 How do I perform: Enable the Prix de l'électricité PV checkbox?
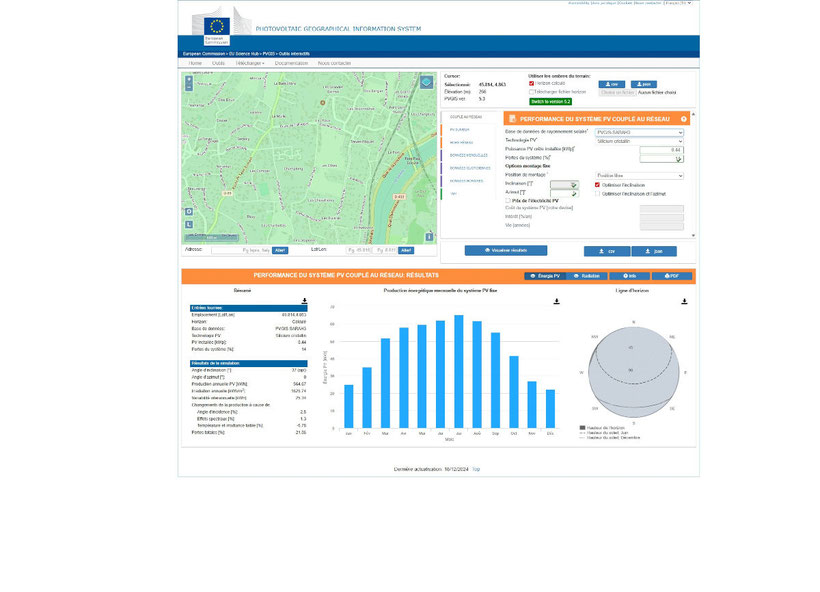[x=508, y=200]
